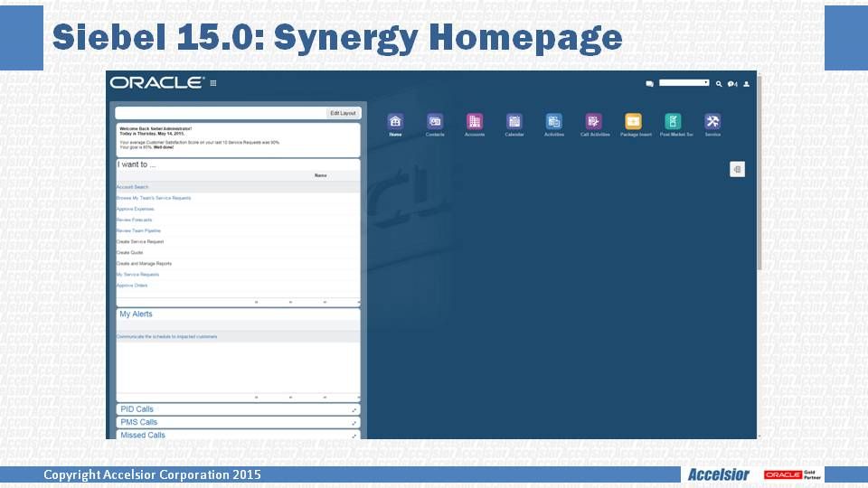Select the Activities icon
This screenshot has width=868, height=488.
[554, 122]
